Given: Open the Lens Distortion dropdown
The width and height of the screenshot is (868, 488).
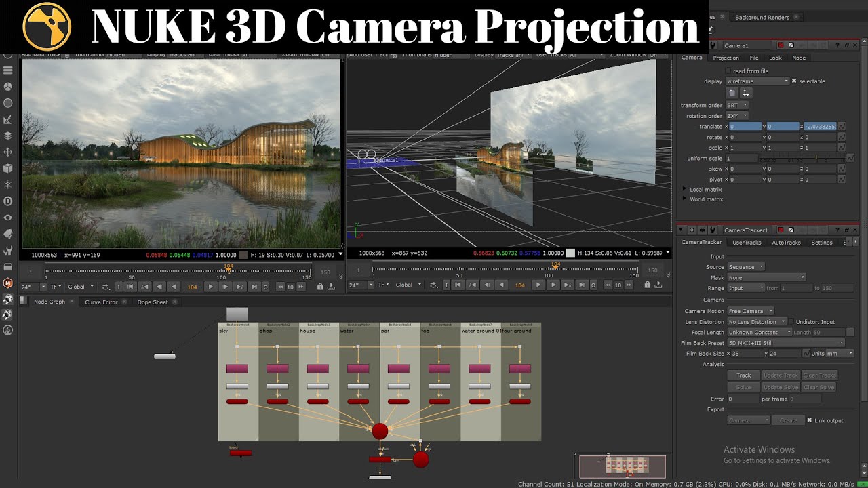Looking at the screenshot, I should click(756, 322).
